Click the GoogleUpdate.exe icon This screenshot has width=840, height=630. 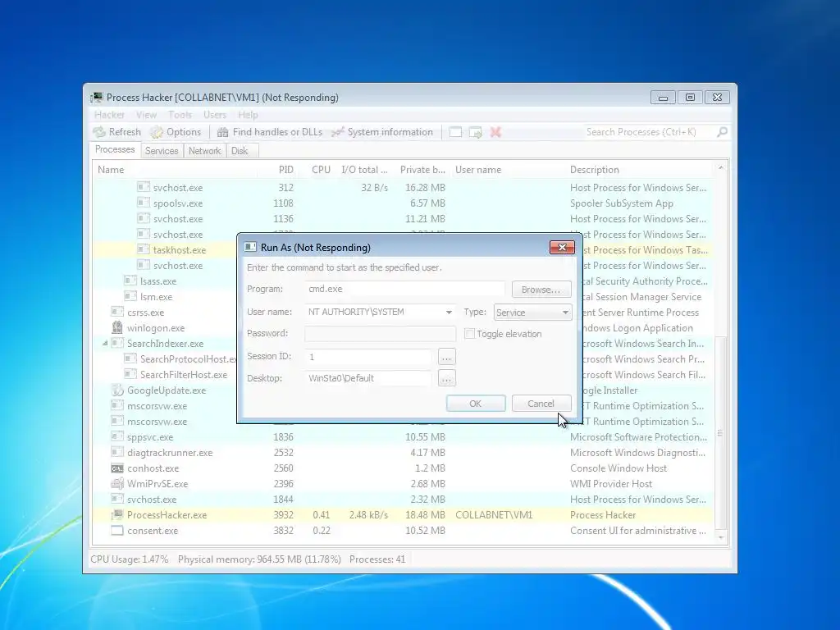tap(116, 390)
